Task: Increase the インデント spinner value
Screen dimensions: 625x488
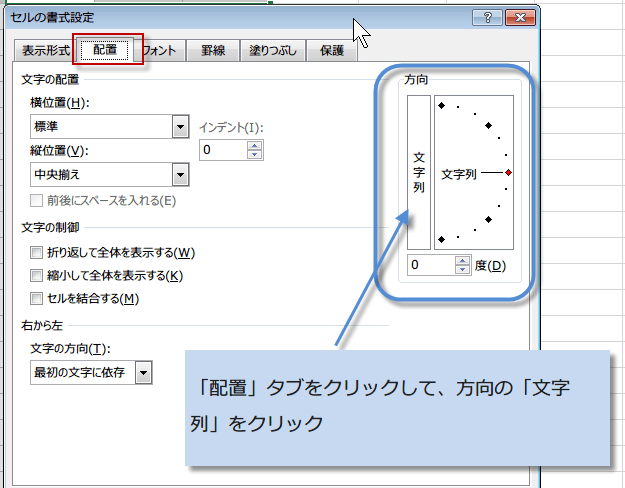Action: coord(255,146)
